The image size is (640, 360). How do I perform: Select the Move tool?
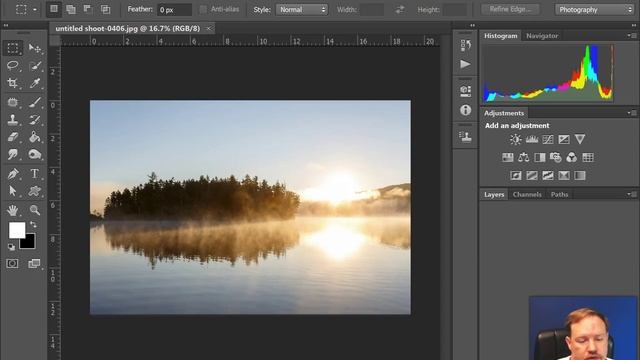(x=35, y=48)
